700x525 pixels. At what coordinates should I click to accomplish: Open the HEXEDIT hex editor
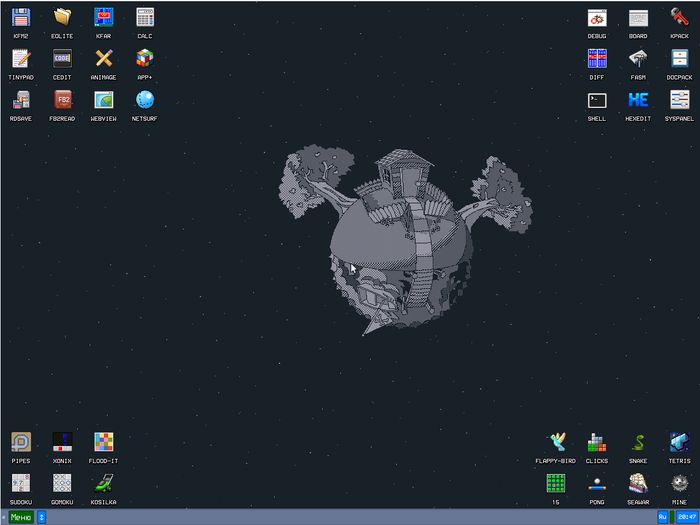[638, 101]
